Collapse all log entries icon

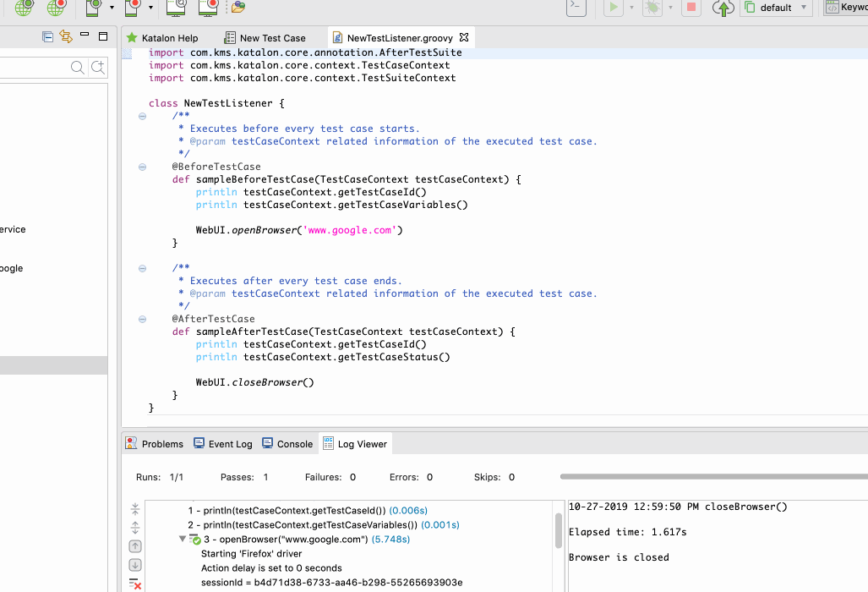pos(135,509)
